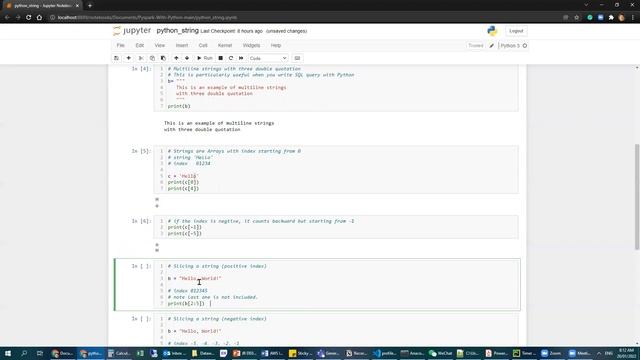Click the last checkpoint status text

tap(231, 31)
